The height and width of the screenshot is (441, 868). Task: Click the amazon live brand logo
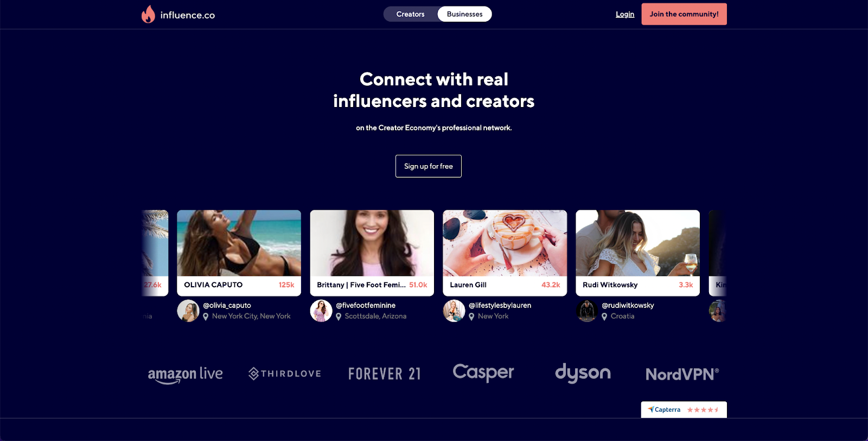pos(185,375)
